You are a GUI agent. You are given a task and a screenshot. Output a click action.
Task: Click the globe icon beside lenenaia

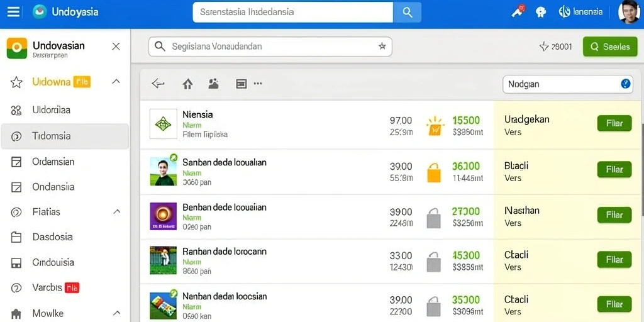[564, 11]
